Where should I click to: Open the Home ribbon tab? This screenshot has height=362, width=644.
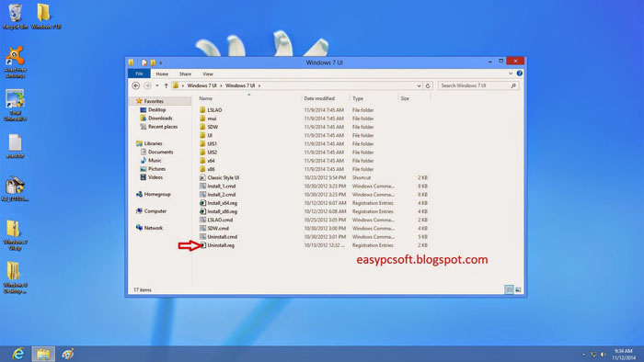pyautogui.click(x=162, y=74)
